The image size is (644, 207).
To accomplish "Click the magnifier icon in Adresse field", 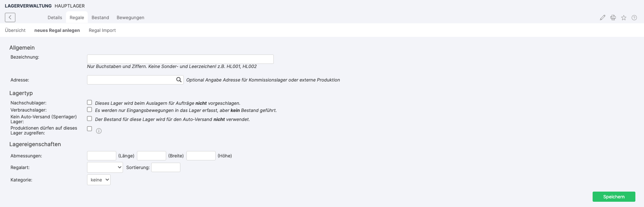I will tap(179, 80).
